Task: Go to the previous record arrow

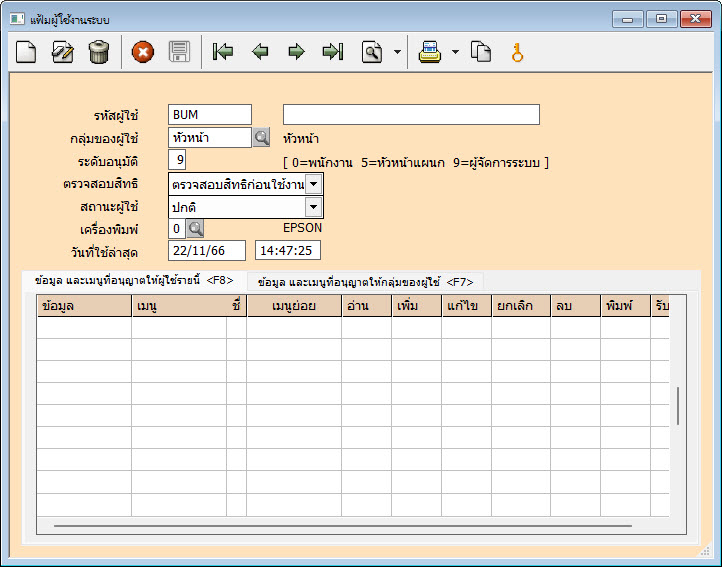Action: (x=260, y=52)
